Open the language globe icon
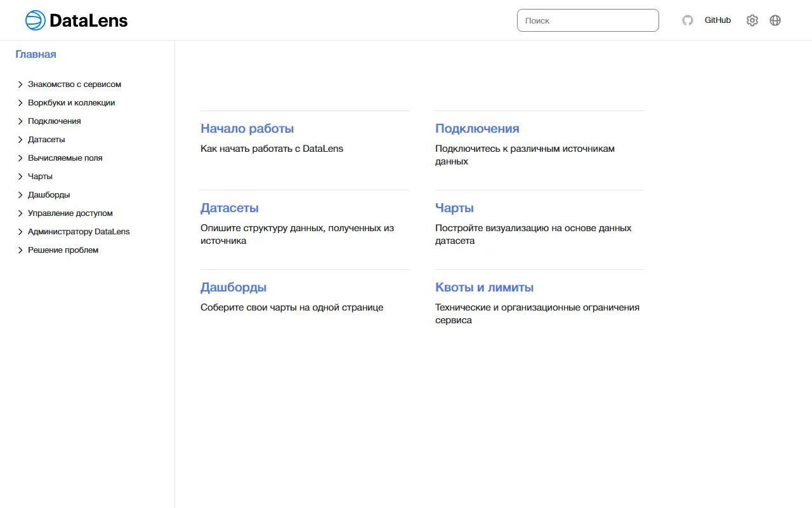Viewport: 812px width, 508px height. click(x=775, y=20)
